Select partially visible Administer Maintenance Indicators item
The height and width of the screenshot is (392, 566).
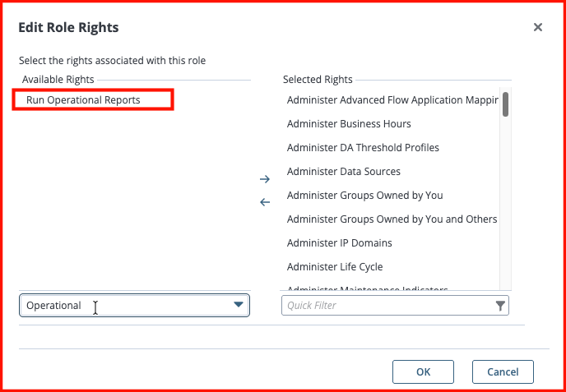[392, 288]
